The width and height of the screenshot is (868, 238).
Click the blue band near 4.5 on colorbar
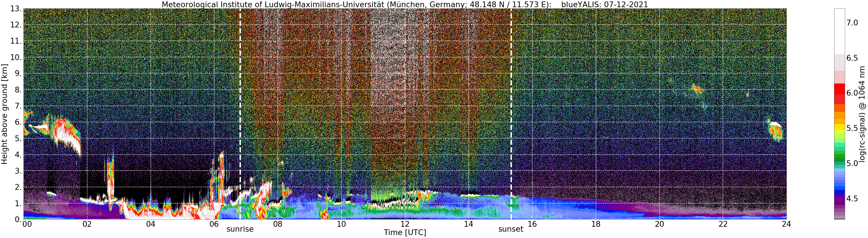(839, 192)
